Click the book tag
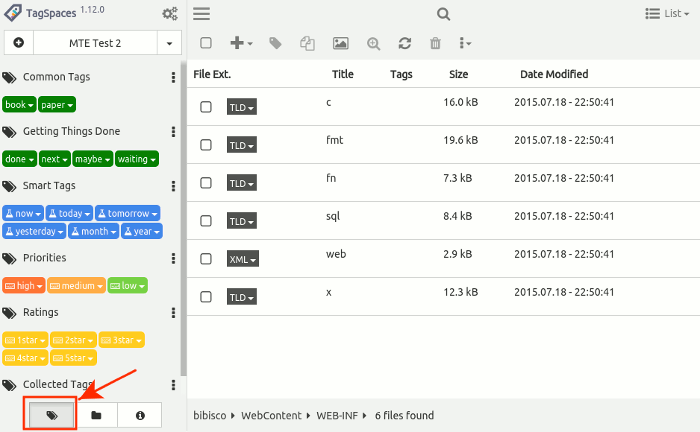The image size is (700, 432). [19, 105]
